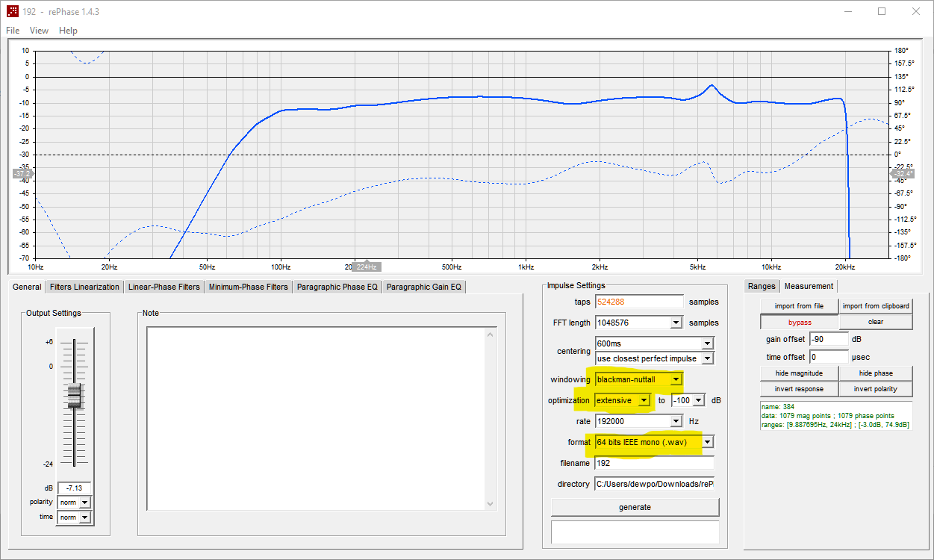Click the status box below generate
Screen dimensions: 934x560
coord(635,532)
